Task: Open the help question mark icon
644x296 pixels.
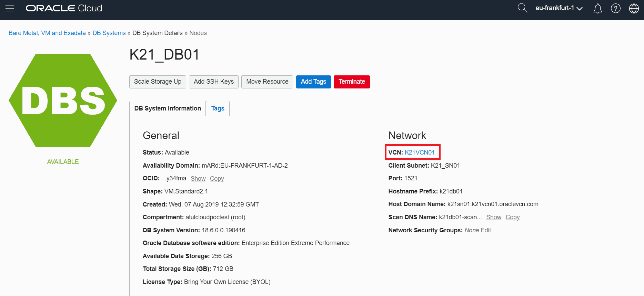Action: tap(615, 8)
